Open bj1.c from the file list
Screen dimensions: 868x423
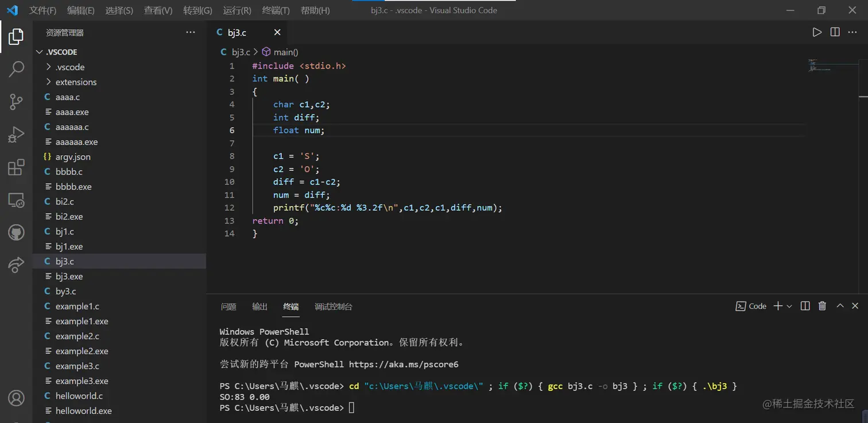[119, 231]
